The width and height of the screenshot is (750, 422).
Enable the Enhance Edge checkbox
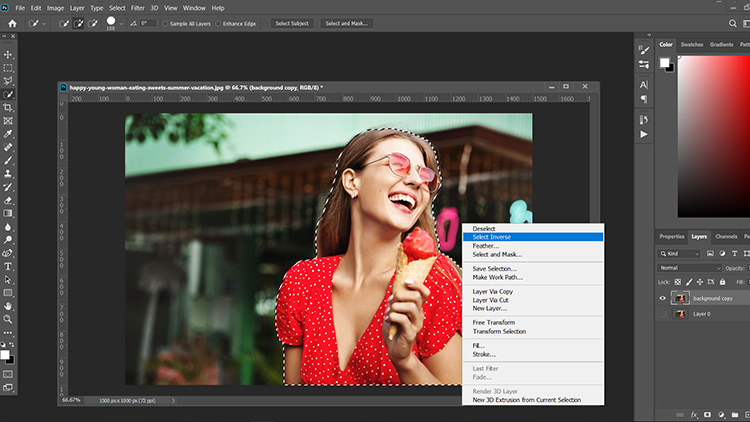coord(218,23)
